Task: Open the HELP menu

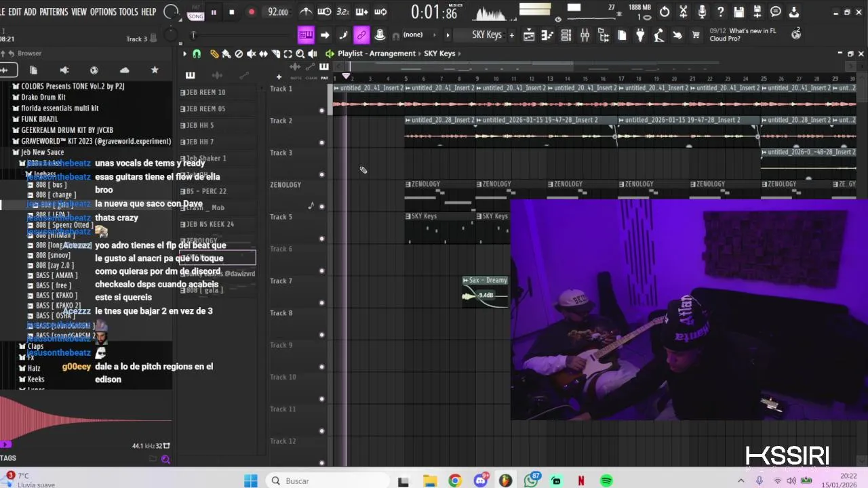Action: [149, 12]
